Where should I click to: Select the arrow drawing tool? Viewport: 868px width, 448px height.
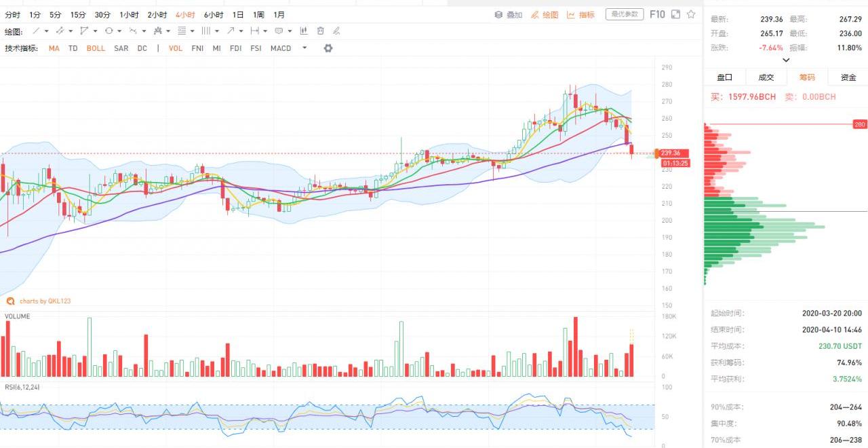(231, 31)
